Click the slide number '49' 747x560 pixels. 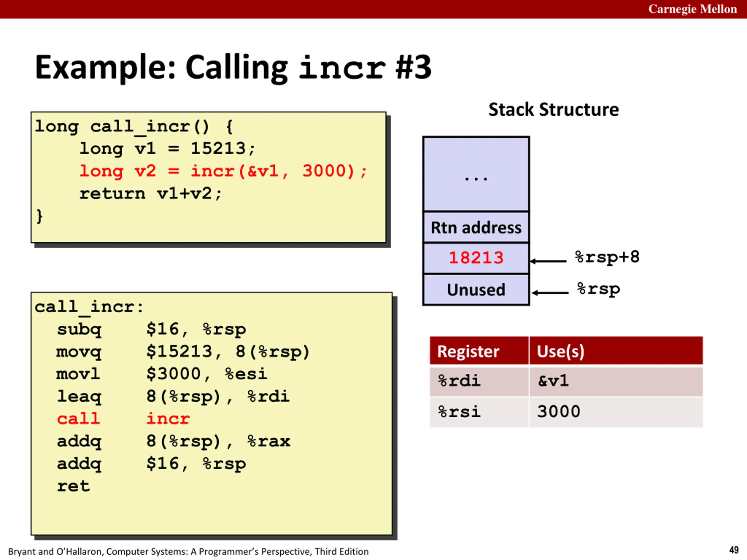pos(734,550)
